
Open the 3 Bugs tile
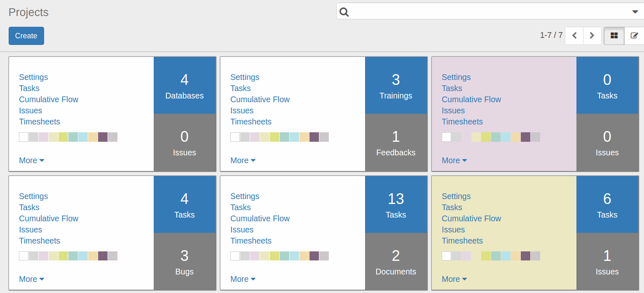[x=185, y=262]
